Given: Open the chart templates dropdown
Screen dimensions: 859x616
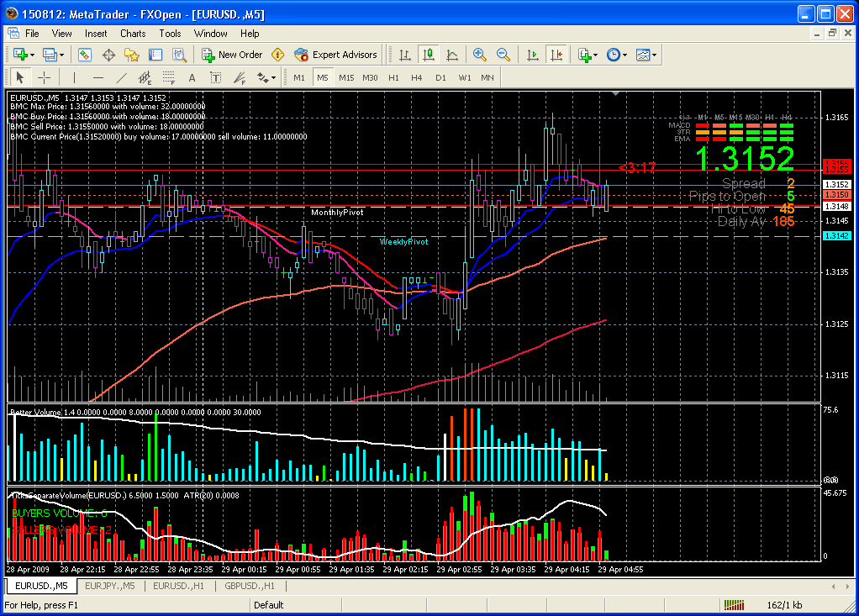Looking at the screenshot, I should (654, 55).
